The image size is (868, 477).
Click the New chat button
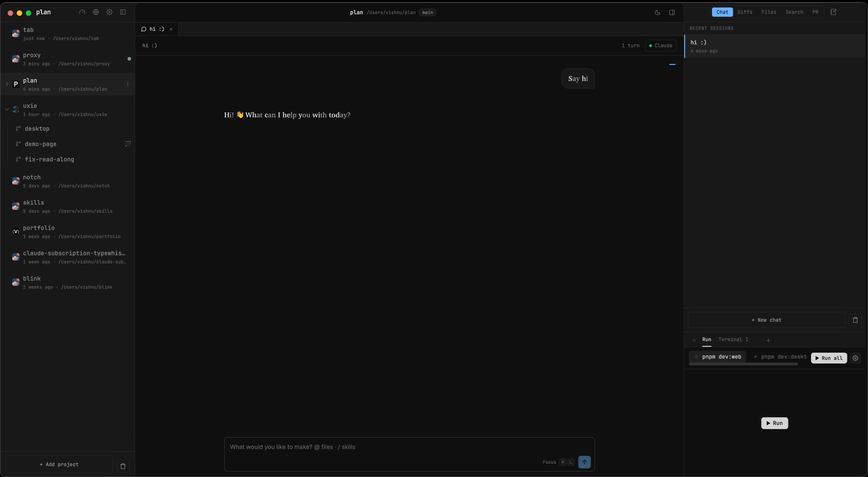[766, 320]
